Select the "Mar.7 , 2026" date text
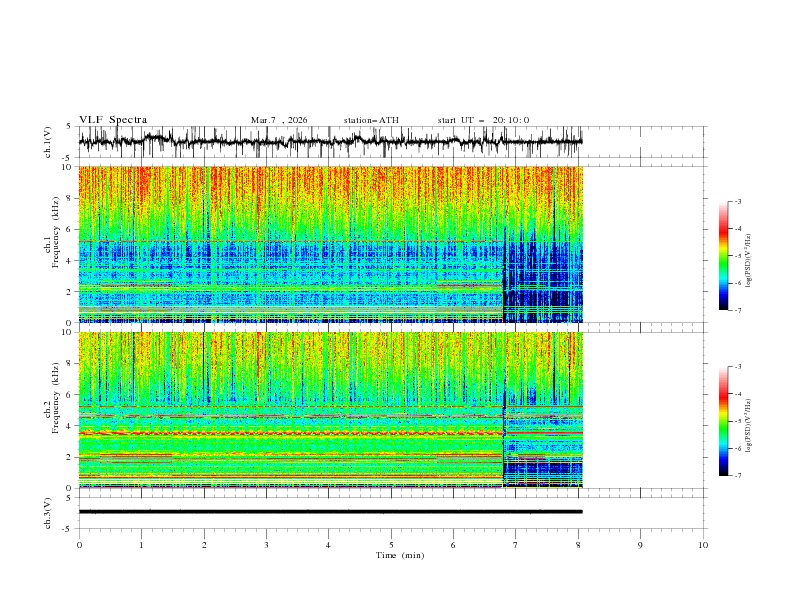The image size is (792, 612). point(279,120)
